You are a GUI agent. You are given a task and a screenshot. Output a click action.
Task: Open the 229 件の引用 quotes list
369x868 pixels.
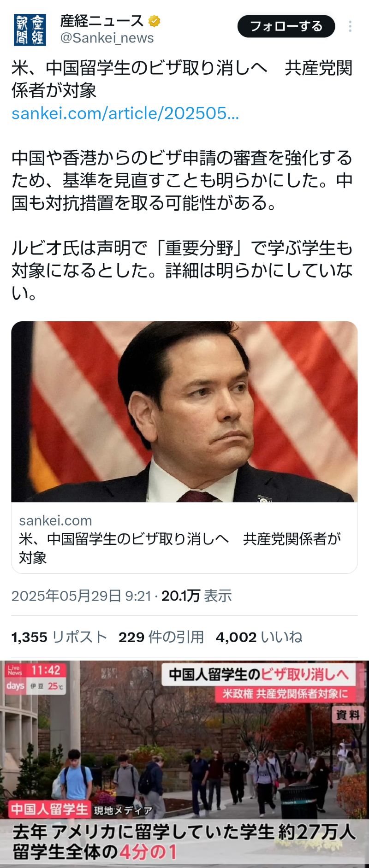[161, 637]
